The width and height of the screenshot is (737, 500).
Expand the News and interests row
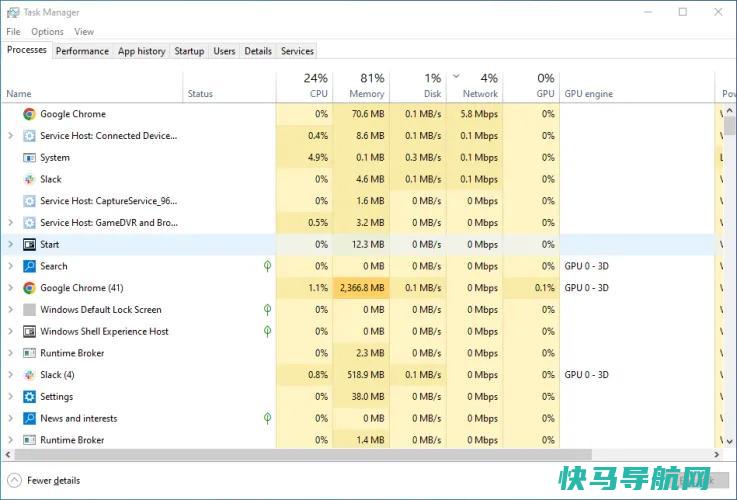10,418
